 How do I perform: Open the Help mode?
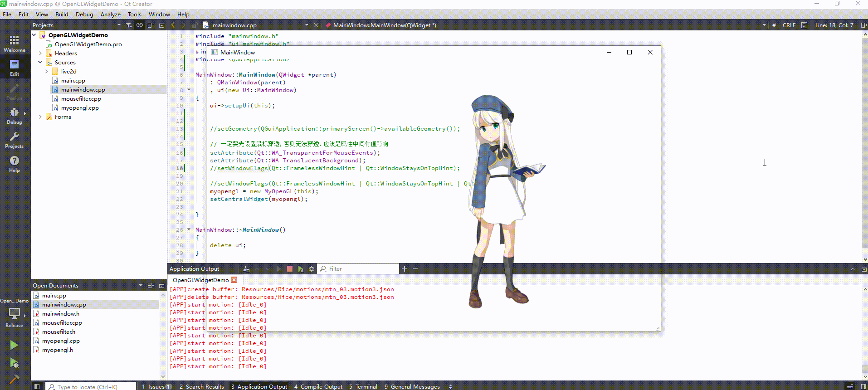pos(15,164)
